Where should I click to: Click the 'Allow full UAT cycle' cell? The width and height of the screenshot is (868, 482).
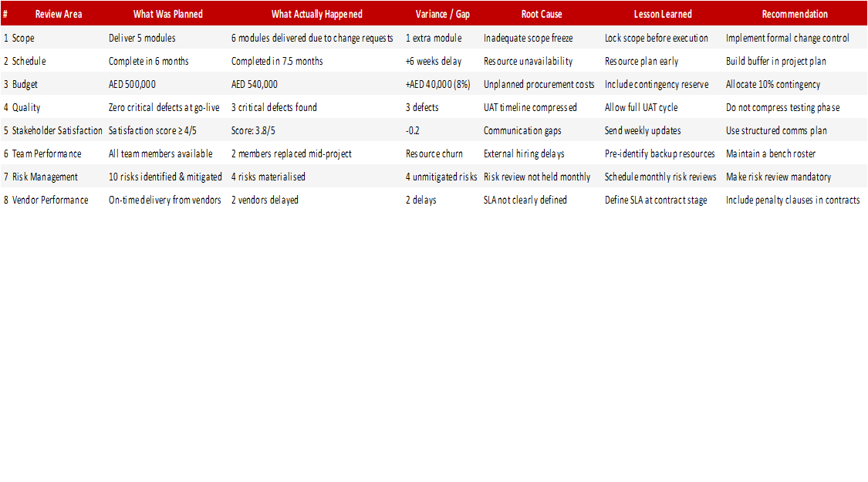coord(641,108)
